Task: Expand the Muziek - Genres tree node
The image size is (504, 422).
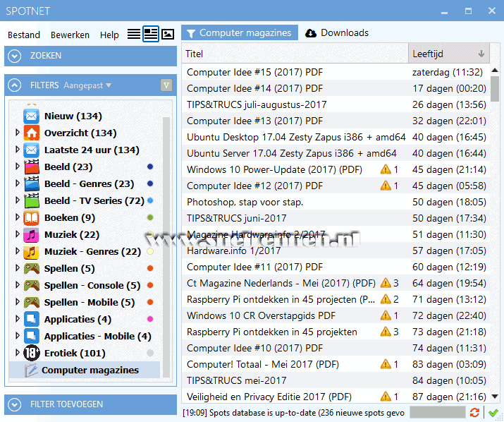Action: pos(18,251)
